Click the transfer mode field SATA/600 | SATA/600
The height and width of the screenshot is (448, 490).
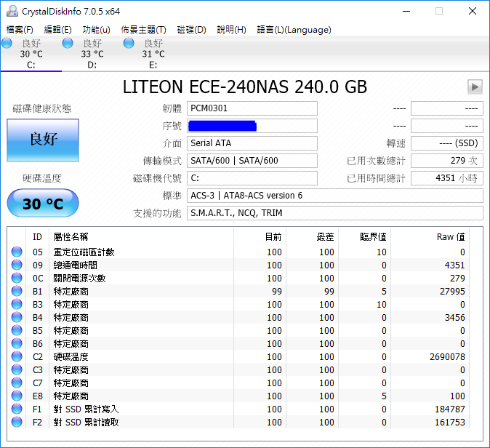[x=252, y=161]
